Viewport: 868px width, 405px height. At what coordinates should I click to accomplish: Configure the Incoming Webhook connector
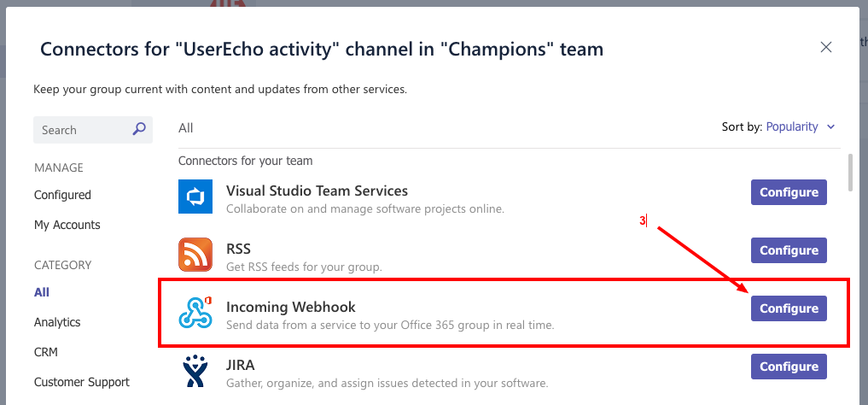coord(789,308)
